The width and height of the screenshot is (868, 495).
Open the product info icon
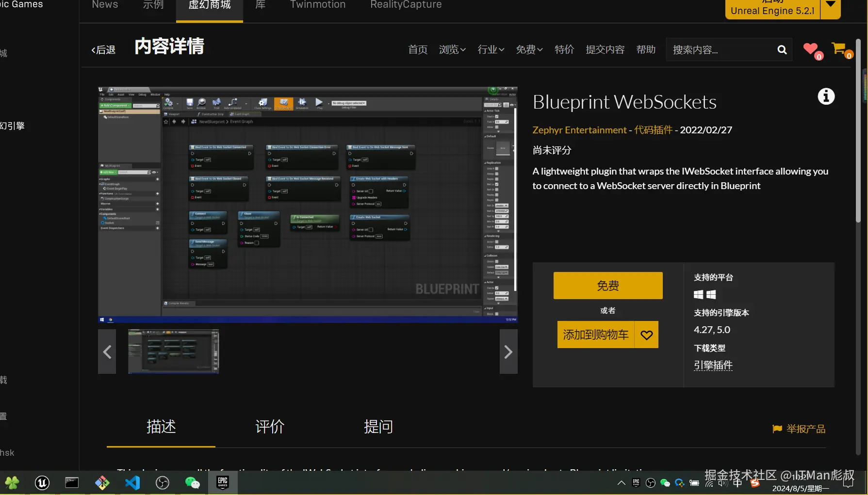pos(826,96)
